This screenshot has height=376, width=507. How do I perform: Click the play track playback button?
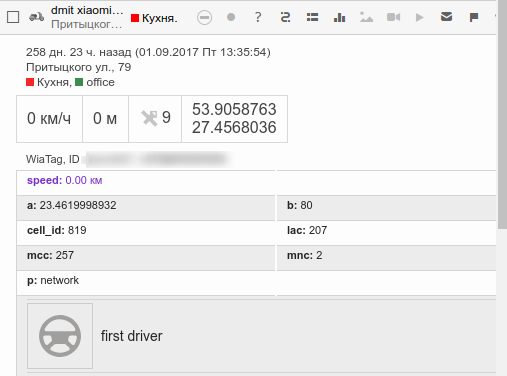(x=420, y=17)
